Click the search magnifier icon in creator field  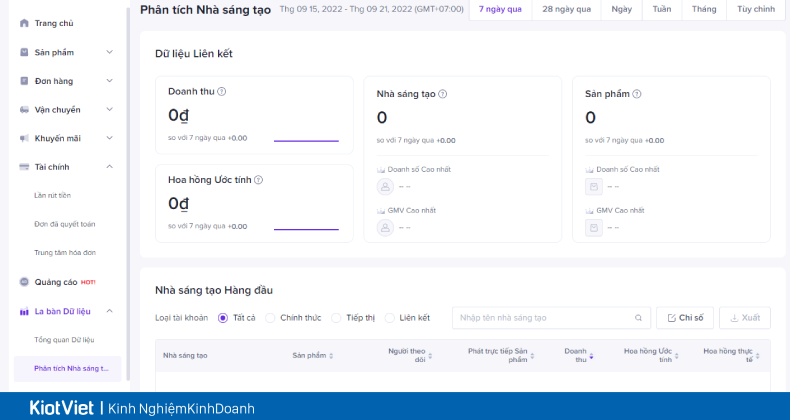coord(638,318)
